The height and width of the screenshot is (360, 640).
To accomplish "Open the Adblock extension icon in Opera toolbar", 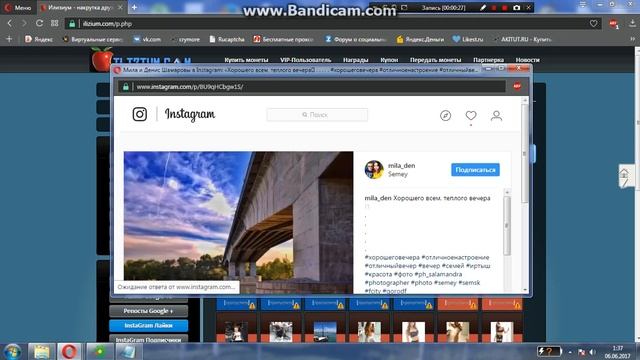I will pyautogui.click(x=613, y=24).
